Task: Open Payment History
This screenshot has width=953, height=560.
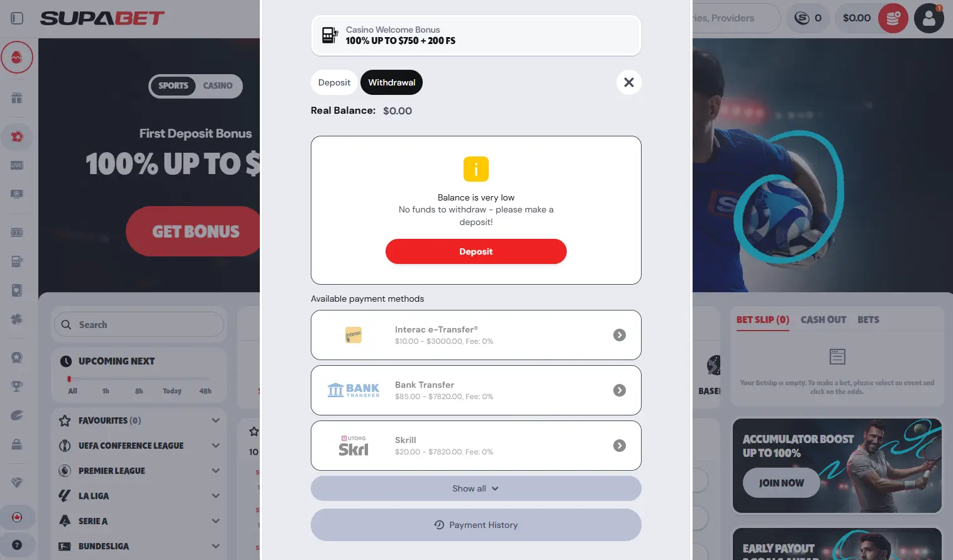Action: tap(476, 525)
